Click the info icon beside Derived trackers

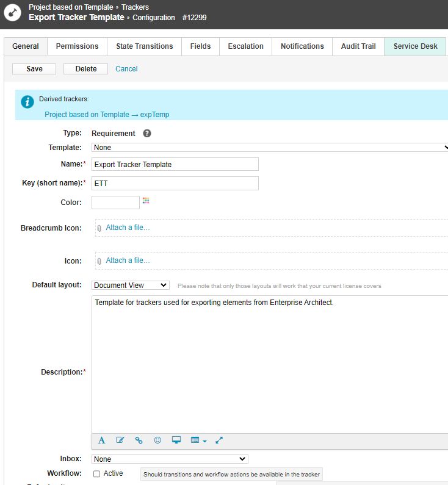[27, 102]
